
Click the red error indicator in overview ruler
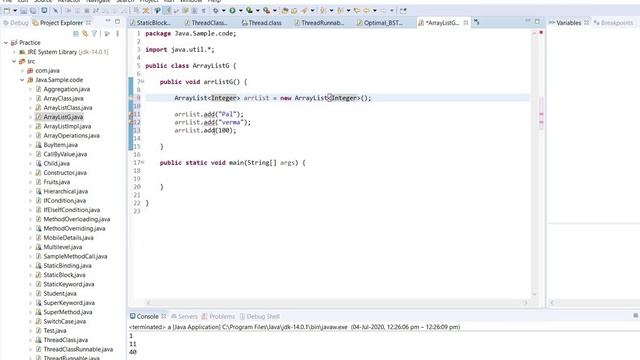tap(541, 32)
